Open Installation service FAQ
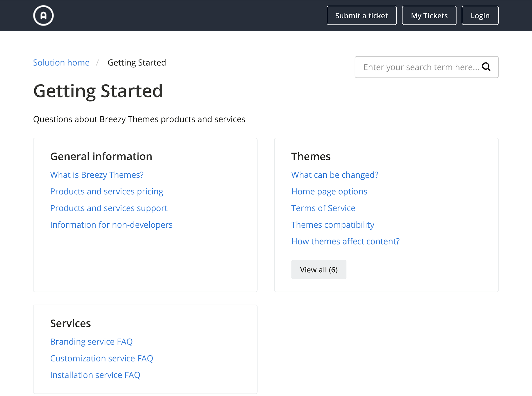The image size is (532, 396). [95, 375]
